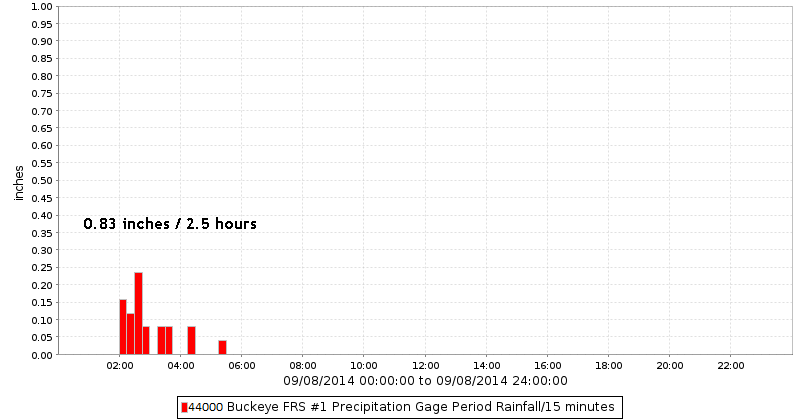Click the tallest red rainfall bar reaching 0.23 inches
The width and height of the screenshot is (800, 420).
138,313
